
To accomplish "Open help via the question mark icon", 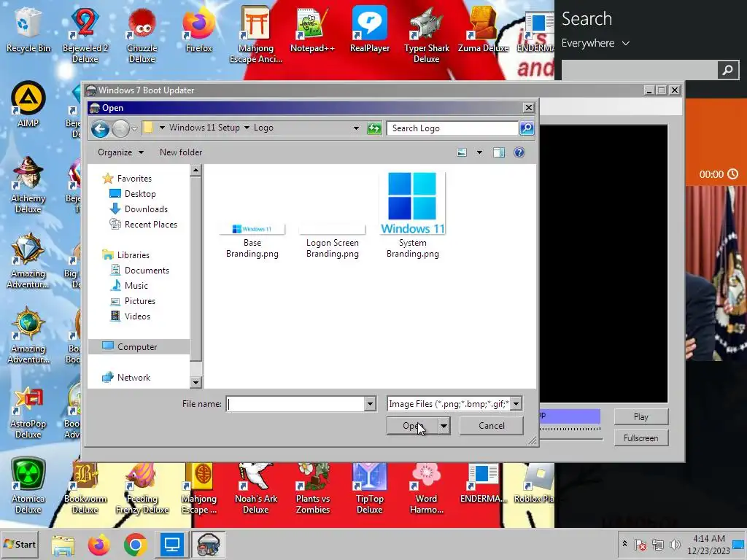I will click(519, 152).
